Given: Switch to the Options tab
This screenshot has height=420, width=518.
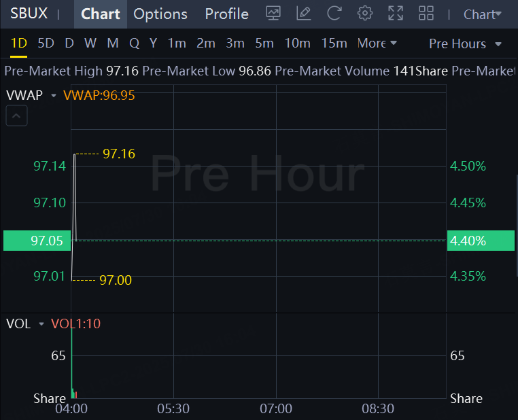Looking at the screenshot, I should coord(160,14).
